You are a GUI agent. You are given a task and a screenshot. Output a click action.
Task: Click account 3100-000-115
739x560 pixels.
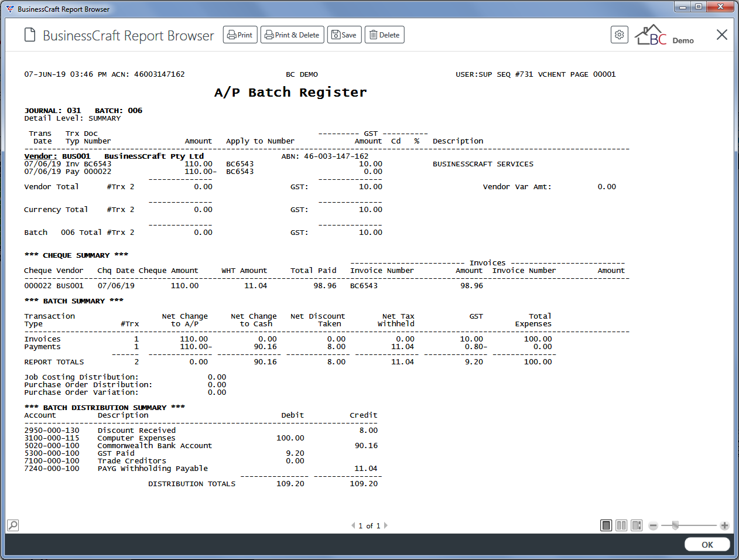pos(52,438)
